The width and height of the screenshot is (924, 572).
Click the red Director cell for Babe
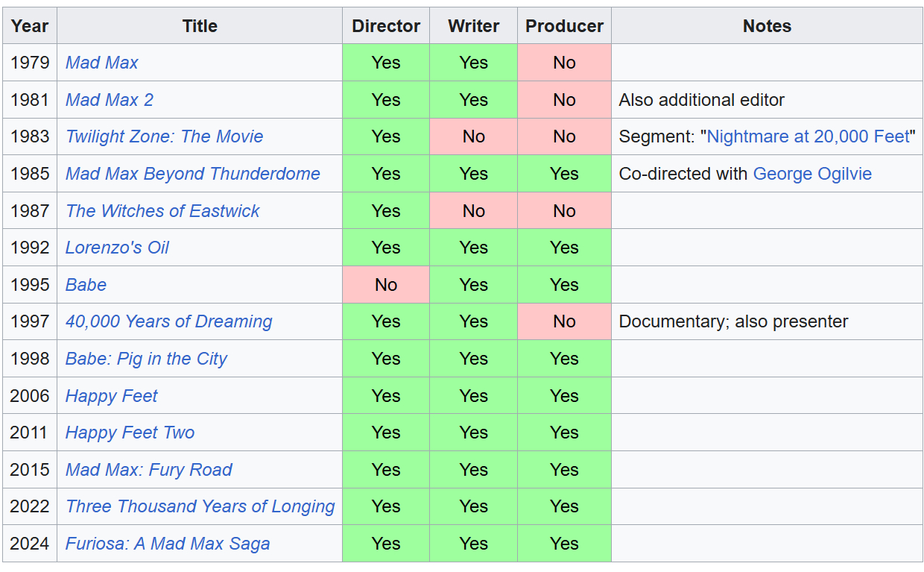tap(386, 285)
